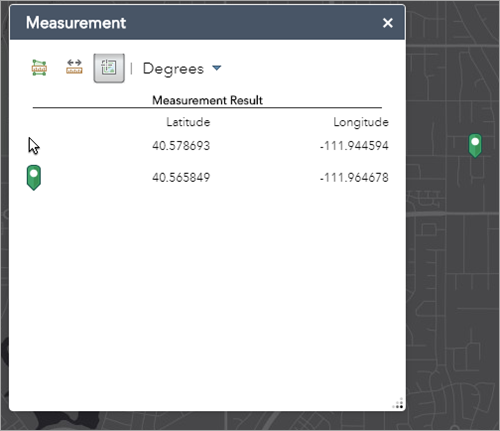Click the green pin icon in results
The width and height of the screenshot is (500, 431).
34,178
